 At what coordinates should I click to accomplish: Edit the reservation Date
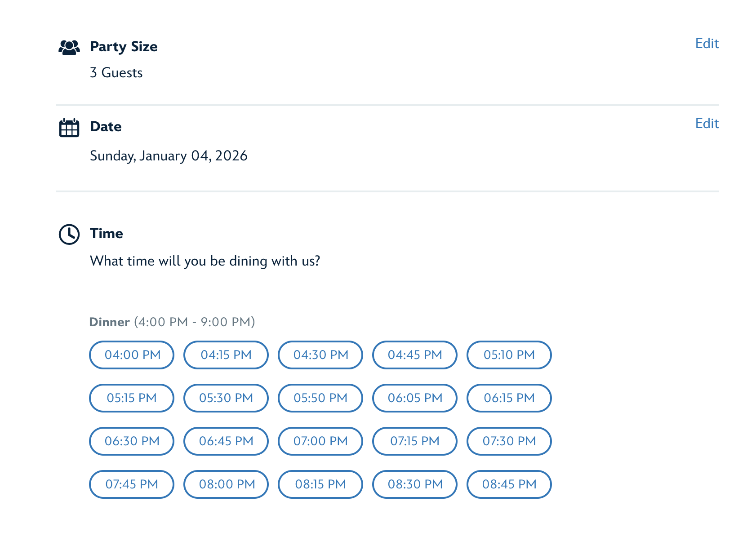point(707,124)
